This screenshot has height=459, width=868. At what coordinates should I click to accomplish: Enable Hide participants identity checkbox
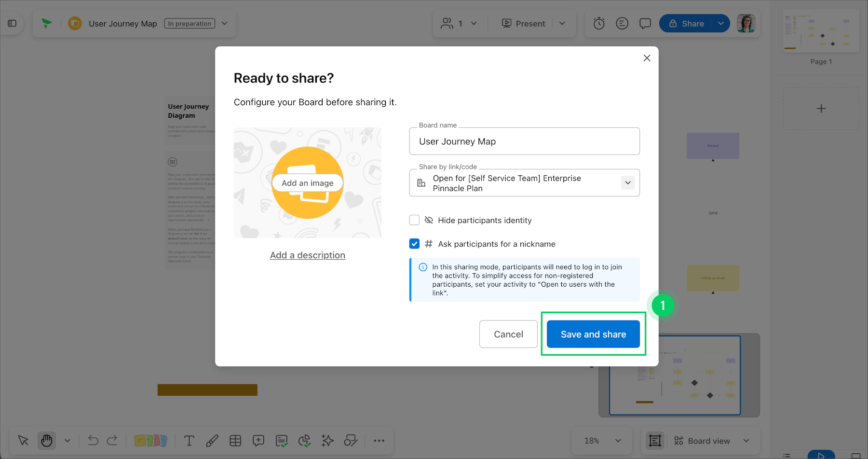point(414,220)
